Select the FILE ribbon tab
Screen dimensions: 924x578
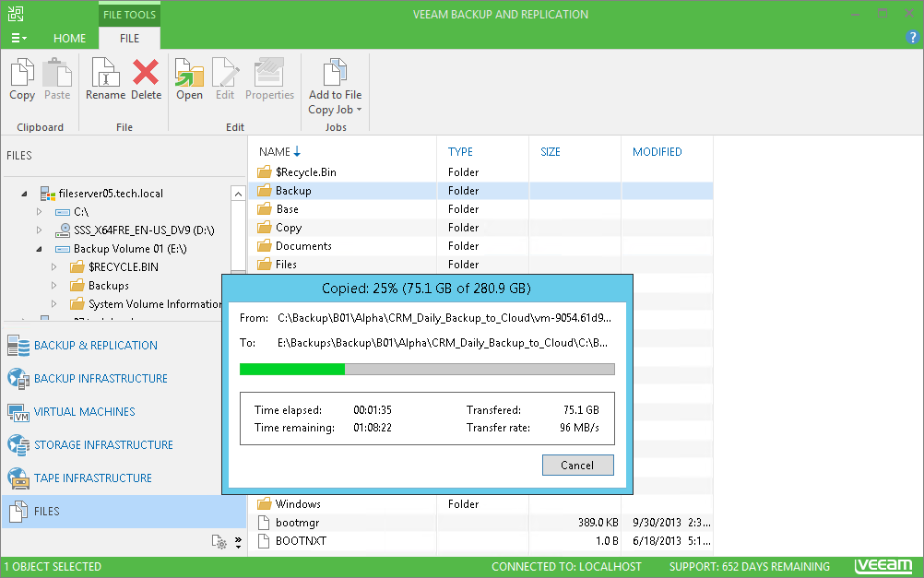click(130, 39)
